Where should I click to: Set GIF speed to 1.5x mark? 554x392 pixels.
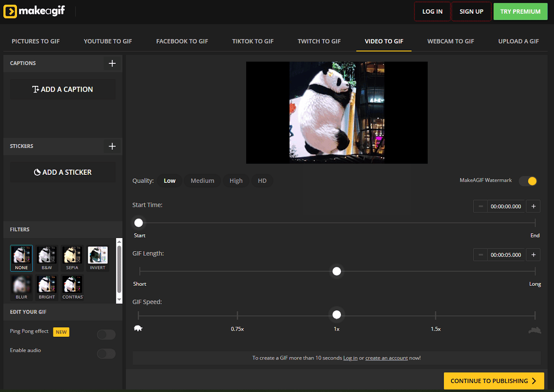(435, 315)
